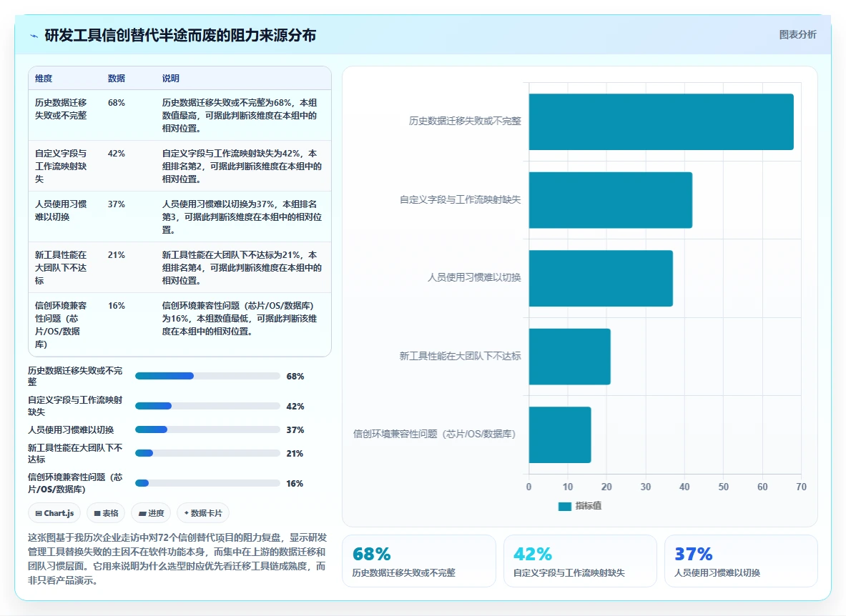Image resolution: width=846 pixels, height=616 pixels.
Task: Click the x-axis tick labeled 0
Action: tap(528, 487)
